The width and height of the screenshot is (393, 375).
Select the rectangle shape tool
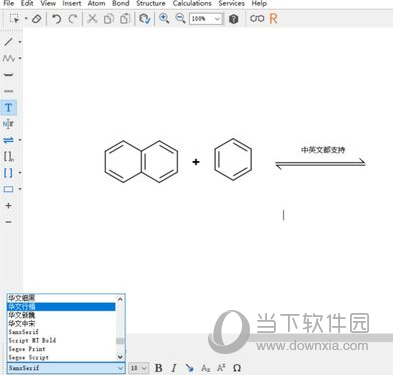point(8,189)
